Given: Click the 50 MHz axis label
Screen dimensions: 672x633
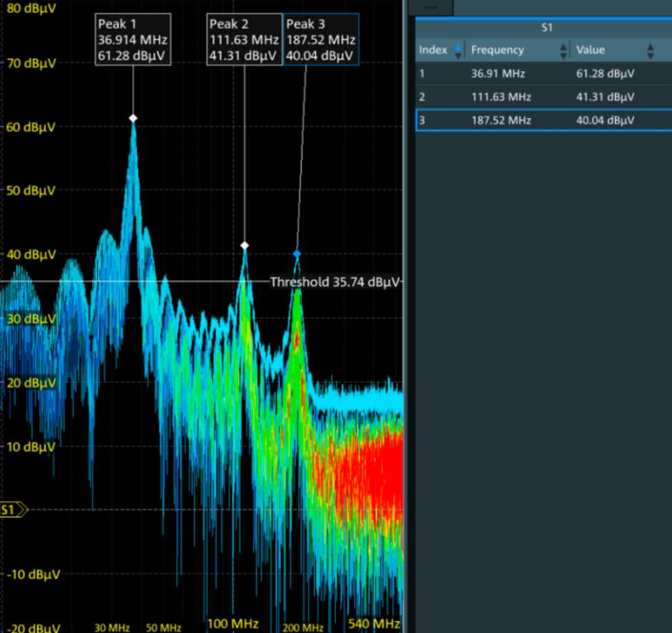Looking at the screenshot, I should [163, 628].
